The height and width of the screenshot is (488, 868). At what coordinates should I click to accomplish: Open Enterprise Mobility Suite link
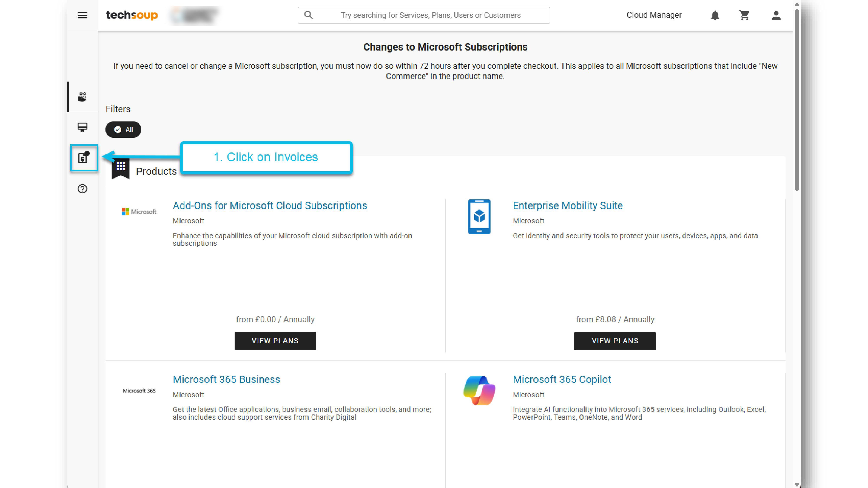[x=568, y=205]
